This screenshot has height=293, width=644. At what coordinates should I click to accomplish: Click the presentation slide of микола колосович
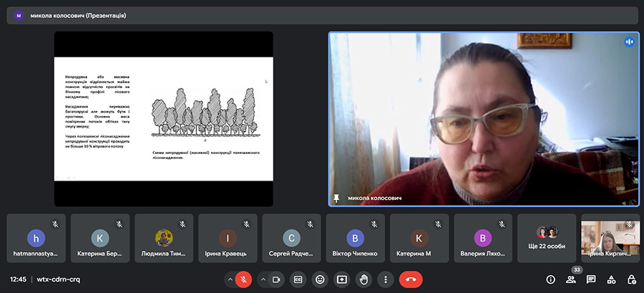pyautogui.click(x=163, y=118)
